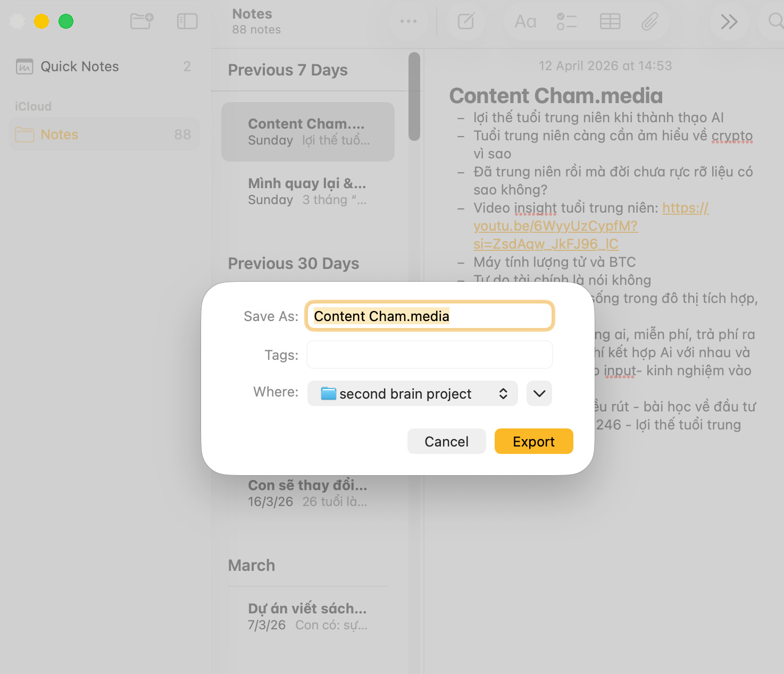The image size is (784, 674).
Task: Select the Content Cham note in list
Action: [308, 132]
